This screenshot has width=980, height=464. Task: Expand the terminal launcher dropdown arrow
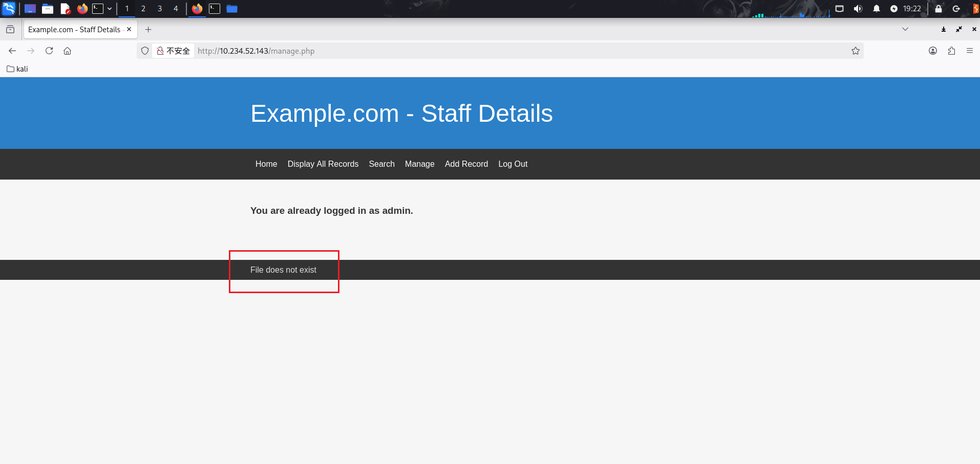click(x=110, y=9)
